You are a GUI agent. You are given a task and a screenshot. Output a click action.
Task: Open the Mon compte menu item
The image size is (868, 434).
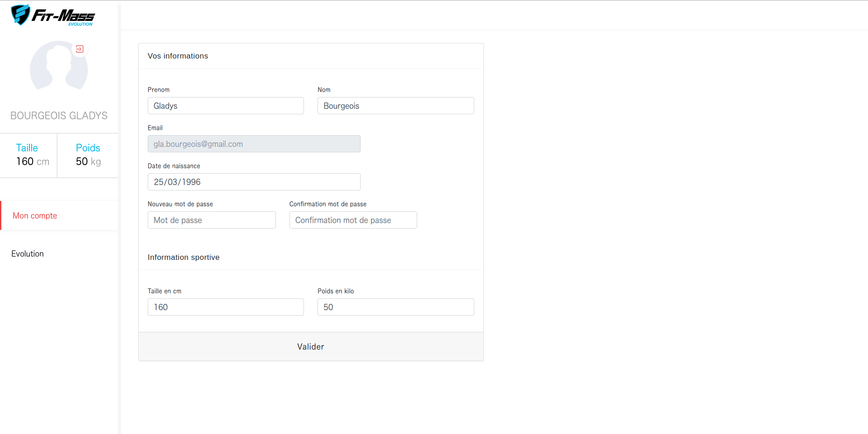coord(35,216)
